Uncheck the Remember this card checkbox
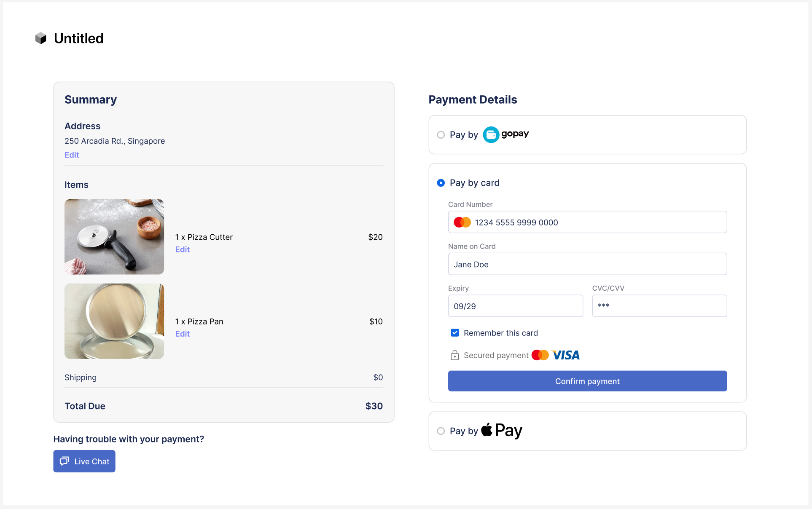Viewport: 812px width, 509px height. click(x=455, y=333)
